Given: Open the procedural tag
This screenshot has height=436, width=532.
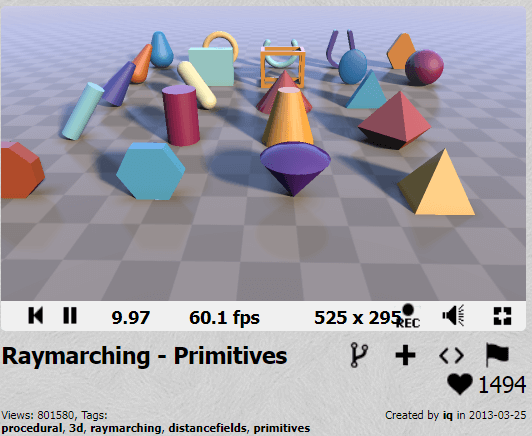Looking at the screenshot, I should [x=32, y=428].
